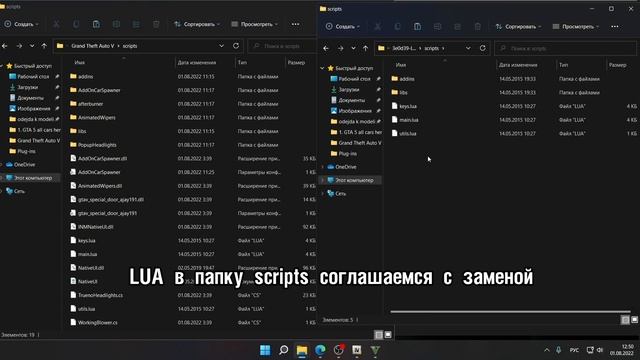Open the Сортировать menu in right window
The height and width of the screenshot is (360, 640).
(x=518, y=27)
